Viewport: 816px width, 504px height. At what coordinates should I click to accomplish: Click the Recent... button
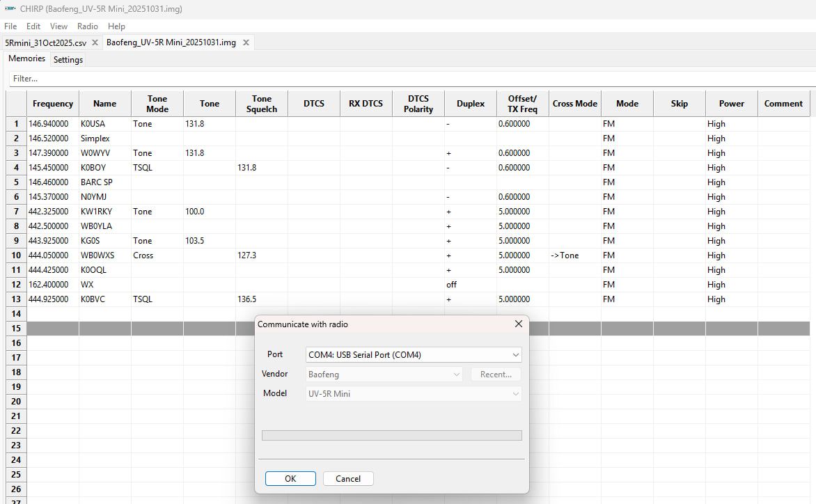pyautogui.click(x=496, y=375)
